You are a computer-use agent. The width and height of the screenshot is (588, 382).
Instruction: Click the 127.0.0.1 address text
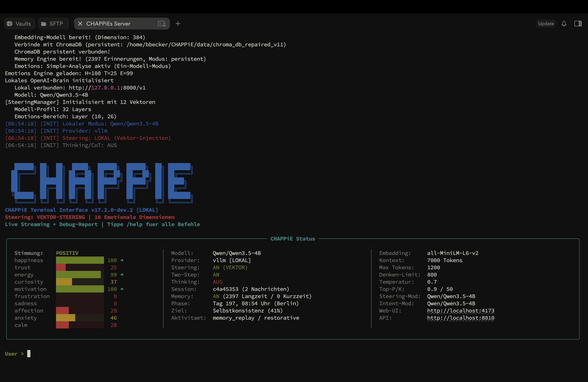[105, 88]
